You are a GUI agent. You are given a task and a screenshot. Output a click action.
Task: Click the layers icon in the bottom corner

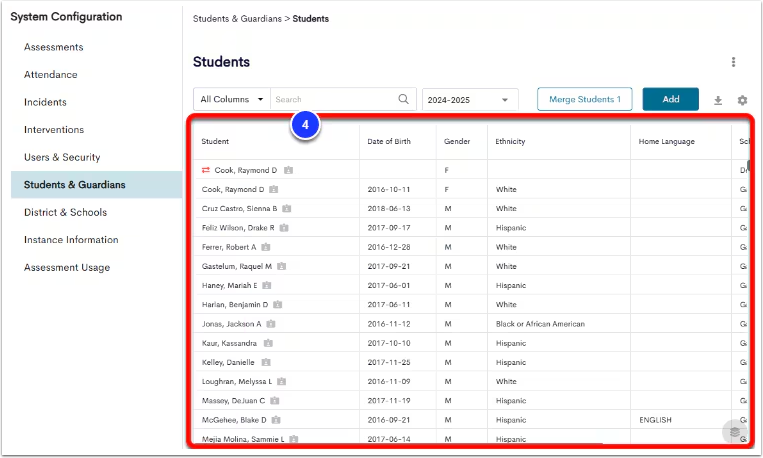734,431
